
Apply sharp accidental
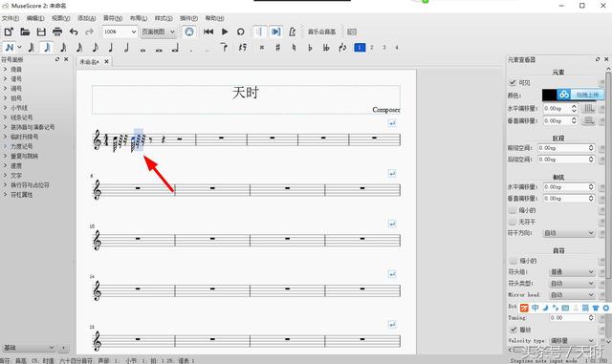[x=278, y=48]
